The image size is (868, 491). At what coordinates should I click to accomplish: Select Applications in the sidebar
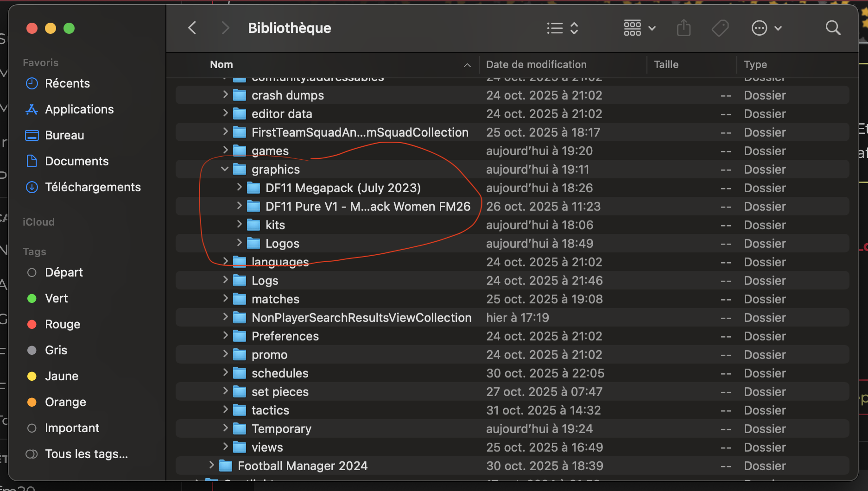(79, 109)
